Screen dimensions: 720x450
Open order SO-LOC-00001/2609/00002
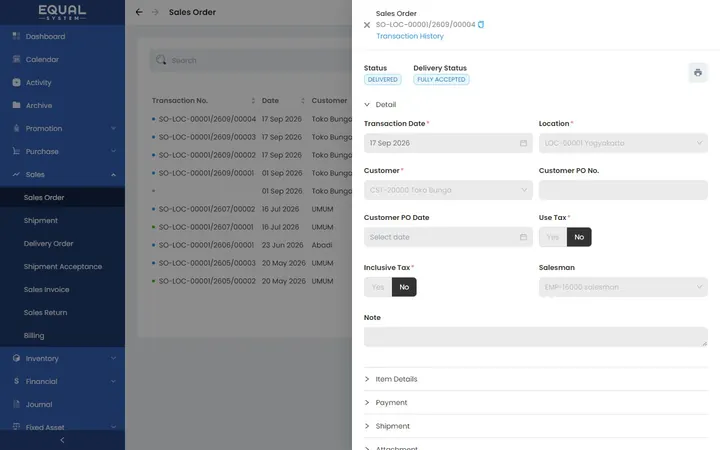point(207,155)
